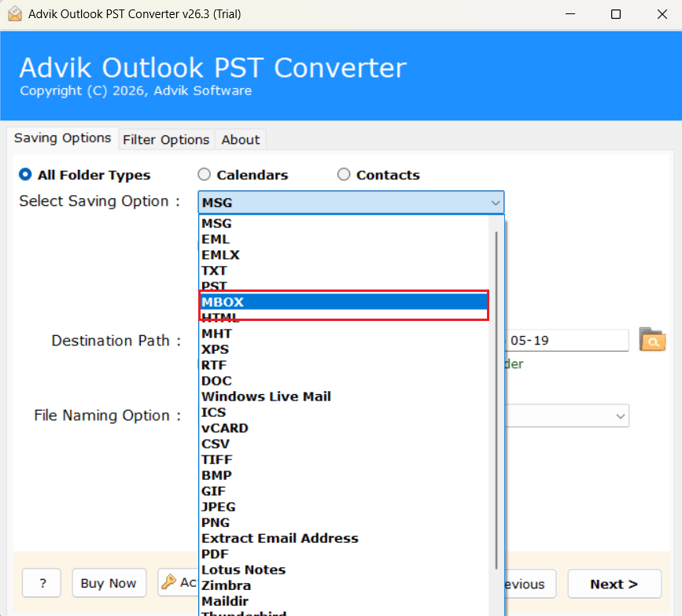Select Maildir from the list
This screenshot has height=616, width=682.
344,601
